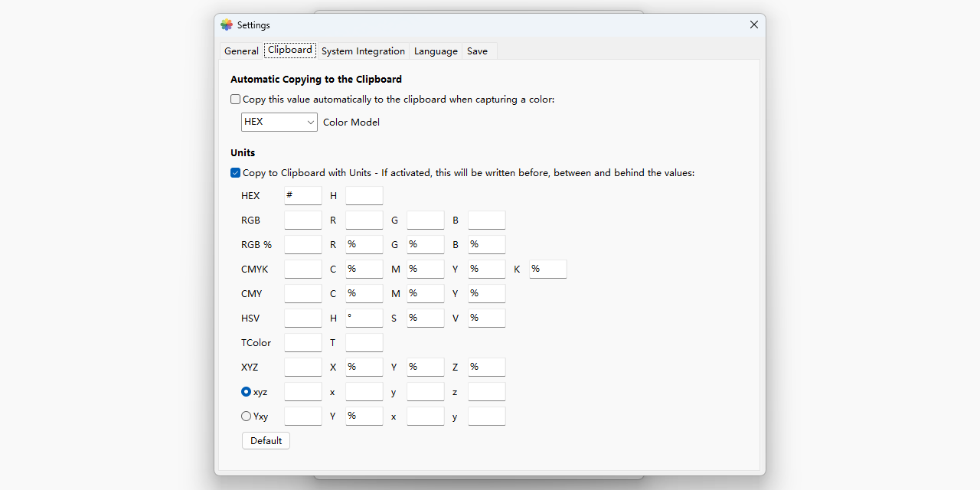980x490 pixels.
Task: Open the Language tab
Action: 436,51
